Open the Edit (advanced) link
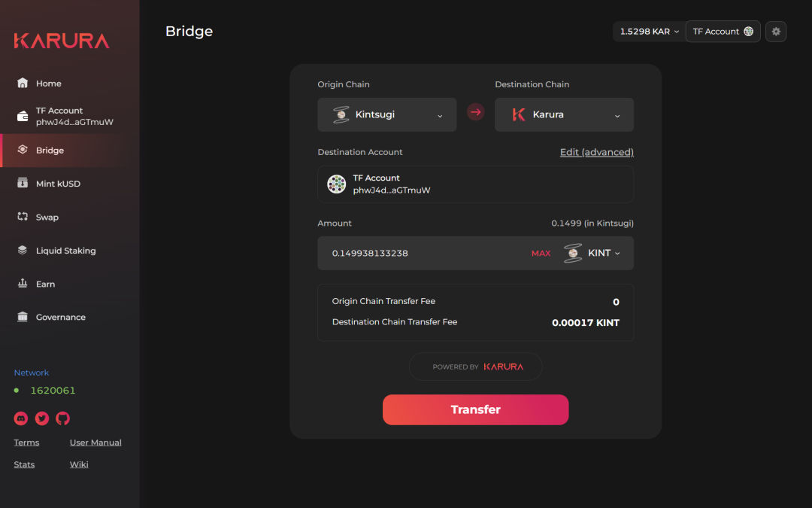Image resolution: width=812 pixels, height=508 pixels. click(596, 152)
